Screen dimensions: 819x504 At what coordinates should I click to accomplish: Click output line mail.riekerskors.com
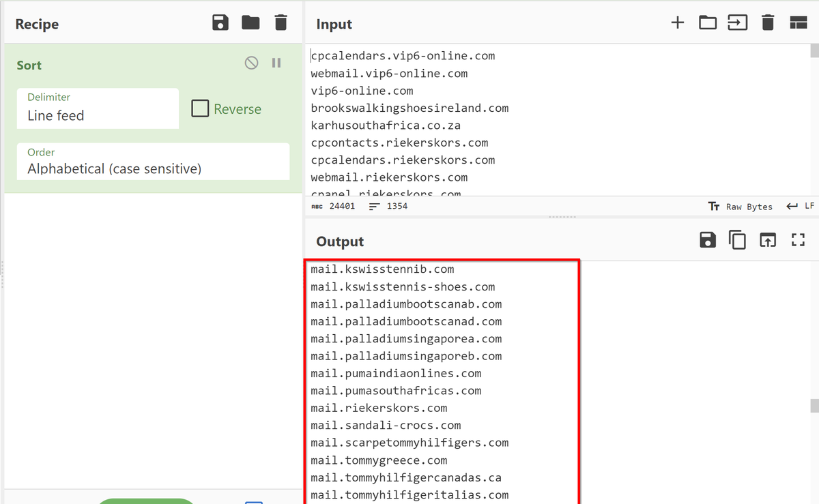coord(379,409)
